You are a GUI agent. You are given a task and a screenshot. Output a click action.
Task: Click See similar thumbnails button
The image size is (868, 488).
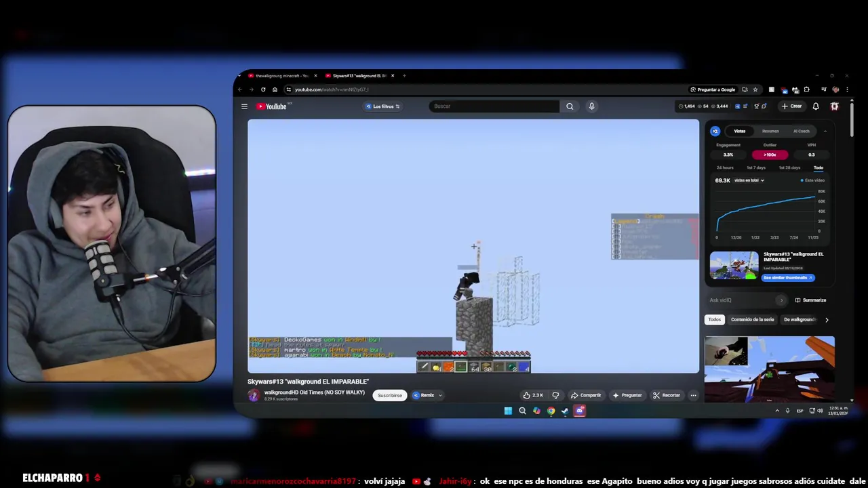(x=788, y=278)
